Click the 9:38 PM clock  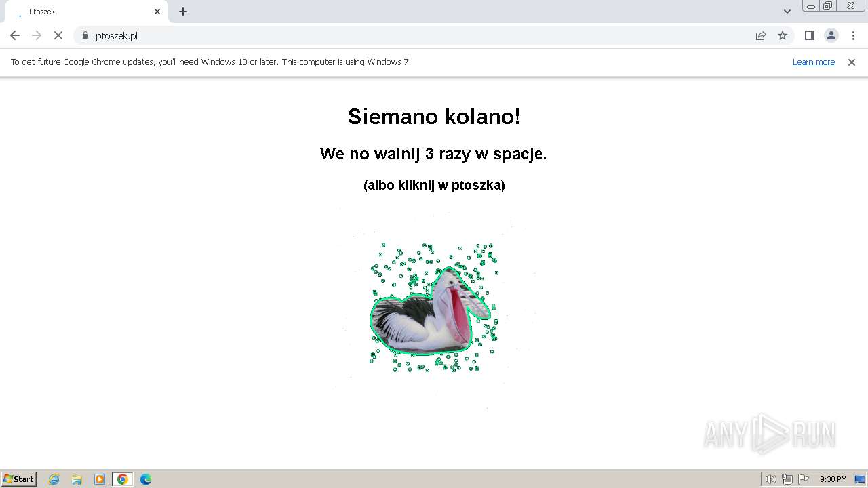coord(833,479)
